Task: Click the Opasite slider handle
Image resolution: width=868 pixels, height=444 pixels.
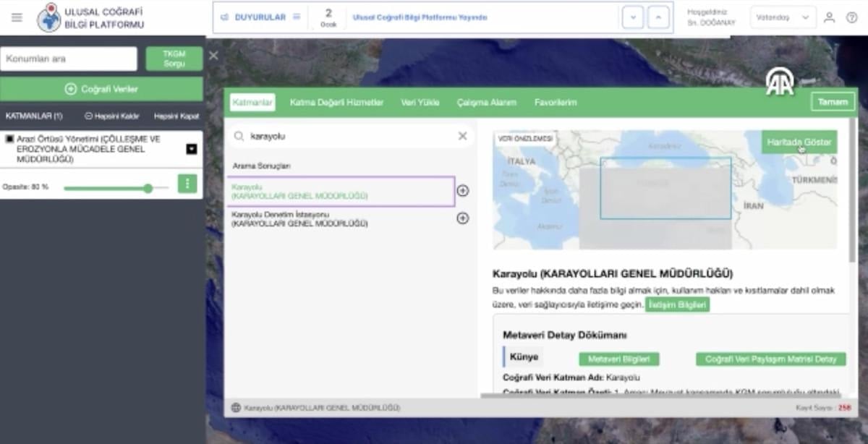Action: (148, 188)
